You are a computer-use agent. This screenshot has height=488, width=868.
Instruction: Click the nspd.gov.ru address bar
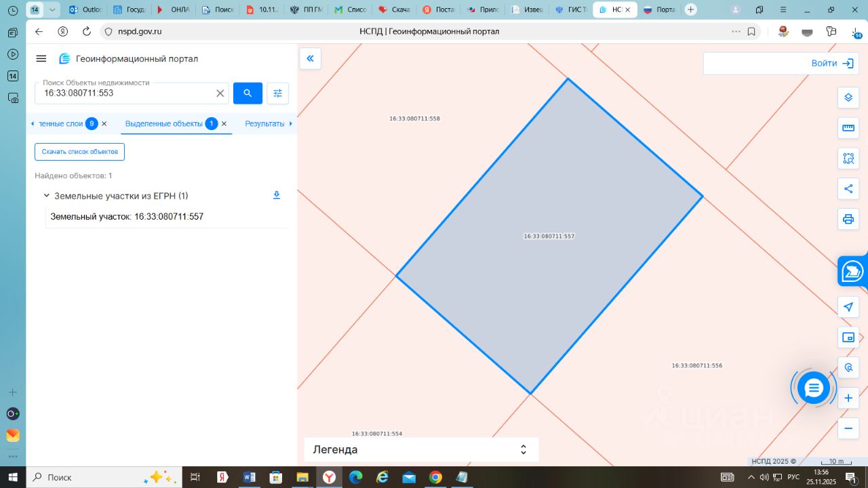(140, 32)
